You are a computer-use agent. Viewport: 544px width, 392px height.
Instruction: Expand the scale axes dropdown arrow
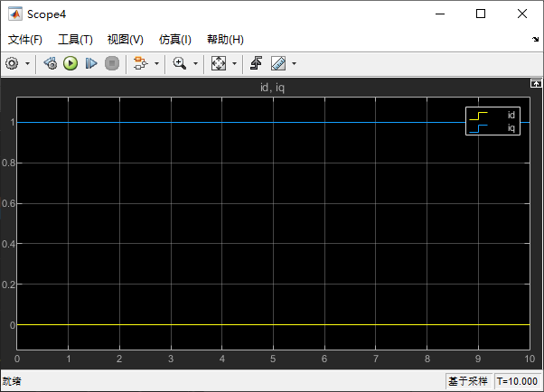[x=234, y=63]
